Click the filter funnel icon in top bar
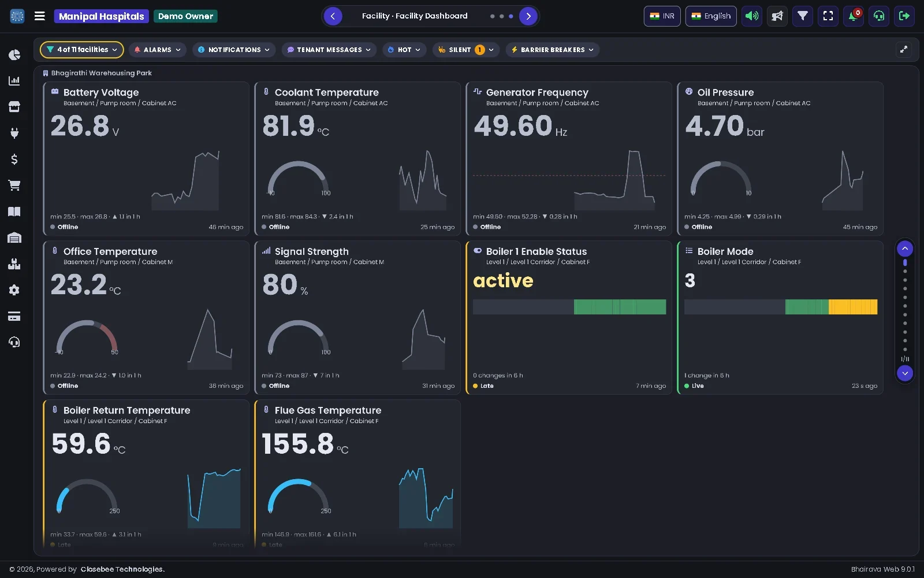Screen dimensions: 924x578 [x=803, y=16]
